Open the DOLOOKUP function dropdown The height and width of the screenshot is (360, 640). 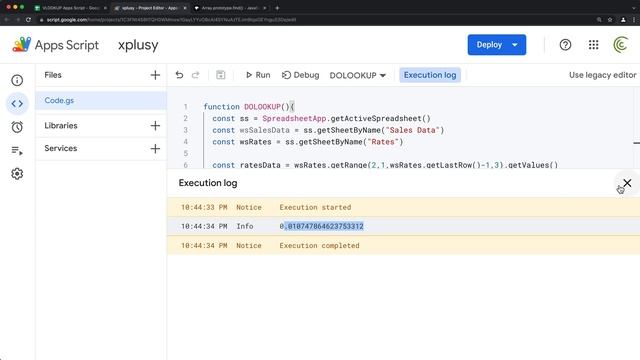click(358, 76)
